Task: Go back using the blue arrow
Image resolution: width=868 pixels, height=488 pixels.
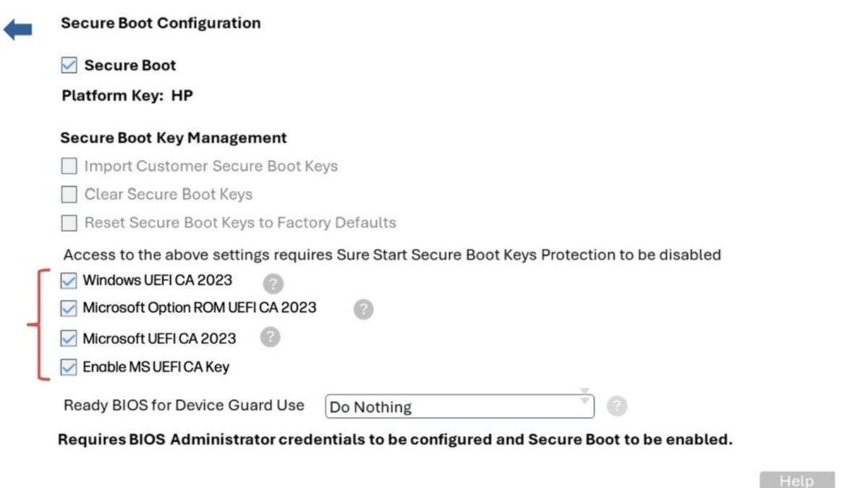Action: pyautogui.click(x=17, y=30)
